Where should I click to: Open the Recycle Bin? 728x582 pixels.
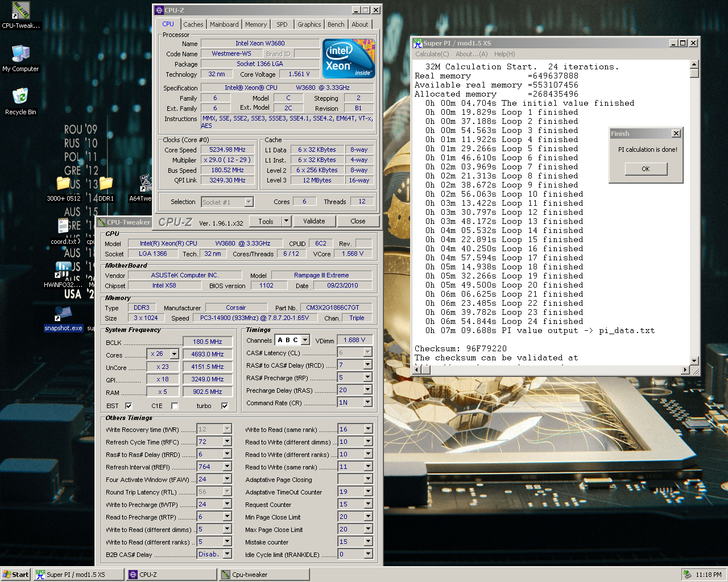click(20, 101)
